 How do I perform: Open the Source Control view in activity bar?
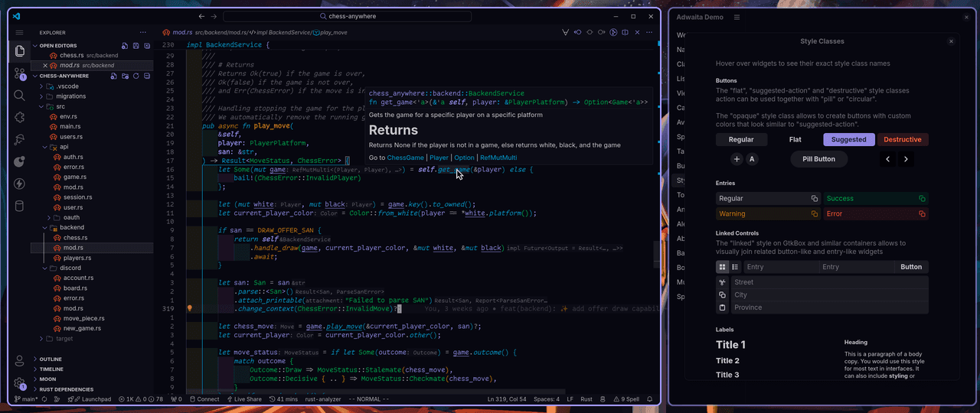20,73
